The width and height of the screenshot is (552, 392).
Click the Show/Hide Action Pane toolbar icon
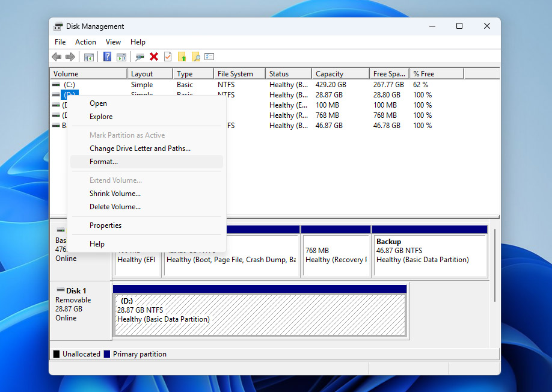121,57
